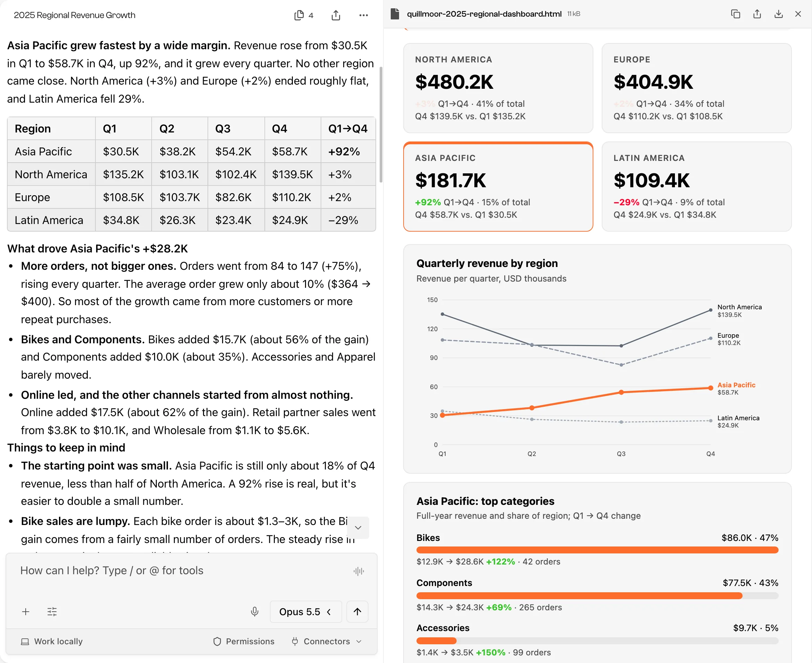Click the 'Quarterly revenue by region' heading
The height and width of the screenshot is (663, 812).
point(487,263)
